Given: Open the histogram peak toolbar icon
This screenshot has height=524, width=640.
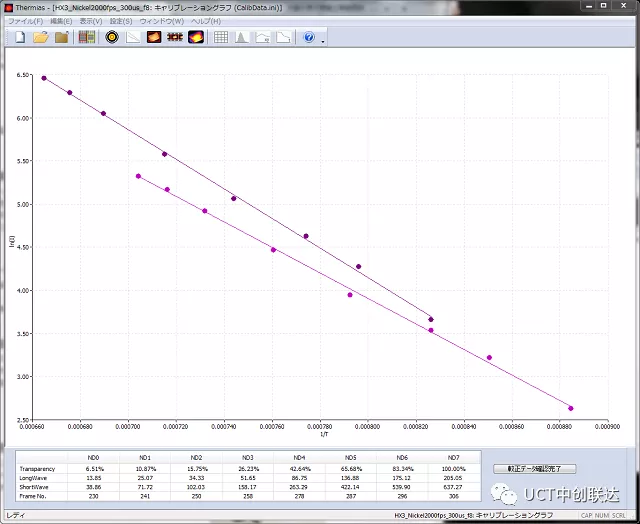Looking at the screenshot, I should pos(241,38).
